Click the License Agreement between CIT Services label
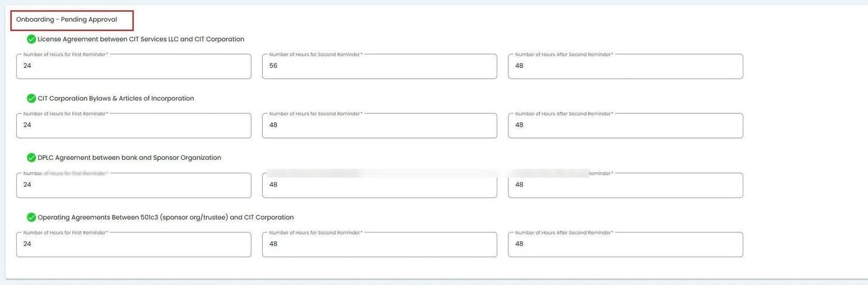Screen dimensions: 868x285 point(141,39)
